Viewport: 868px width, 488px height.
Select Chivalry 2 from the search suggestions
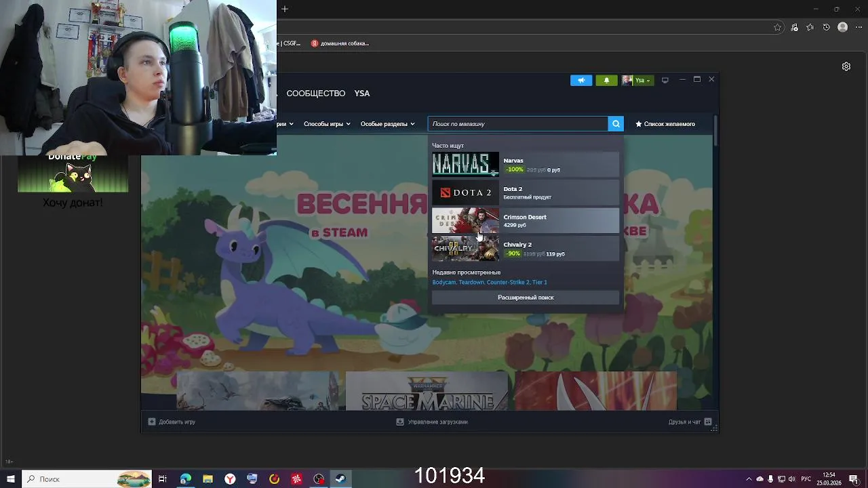coord(526,248)
